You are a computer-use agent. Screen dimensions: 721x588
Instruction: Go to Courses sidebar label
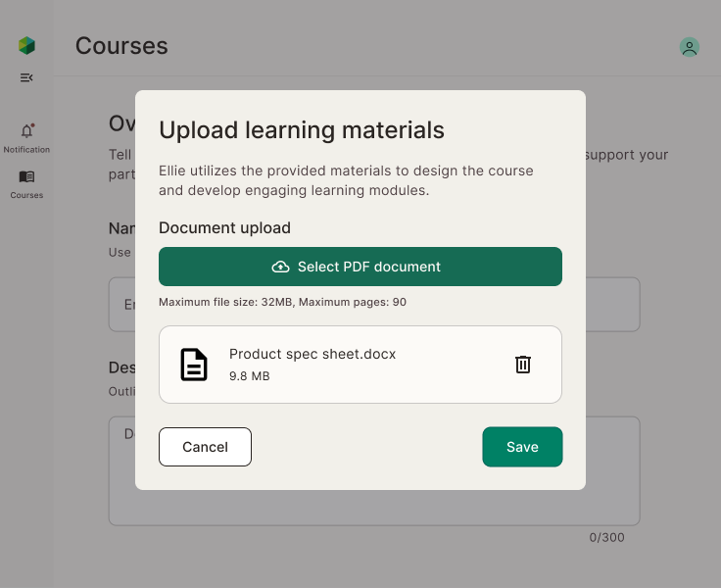(26, 195)
